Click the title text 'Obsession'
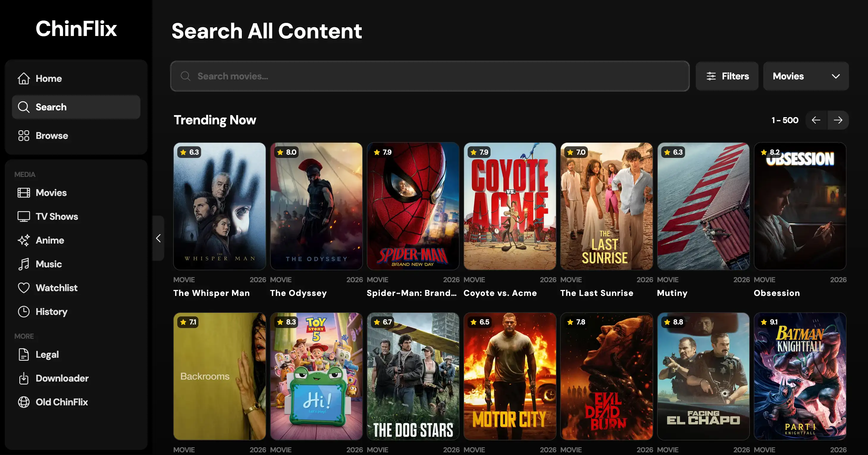Screen dimensions: 868x455 click(777, 293)
